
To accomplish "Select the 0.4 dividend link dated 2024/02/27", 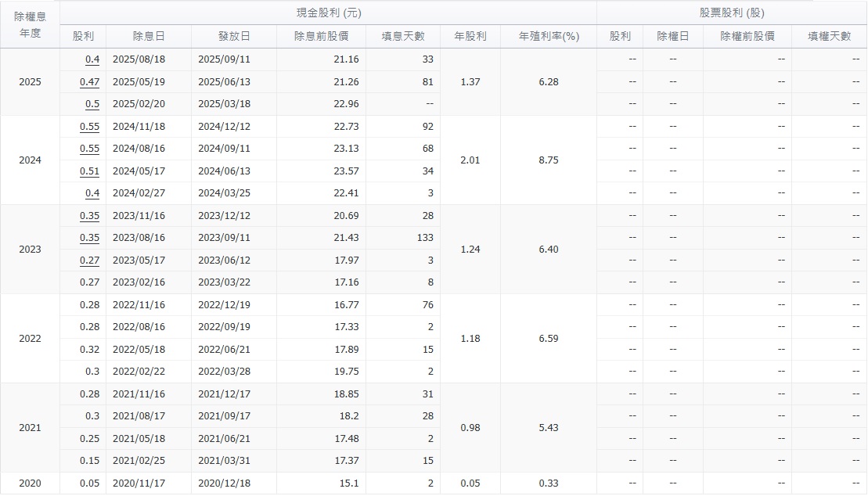I will coord(92,193).
